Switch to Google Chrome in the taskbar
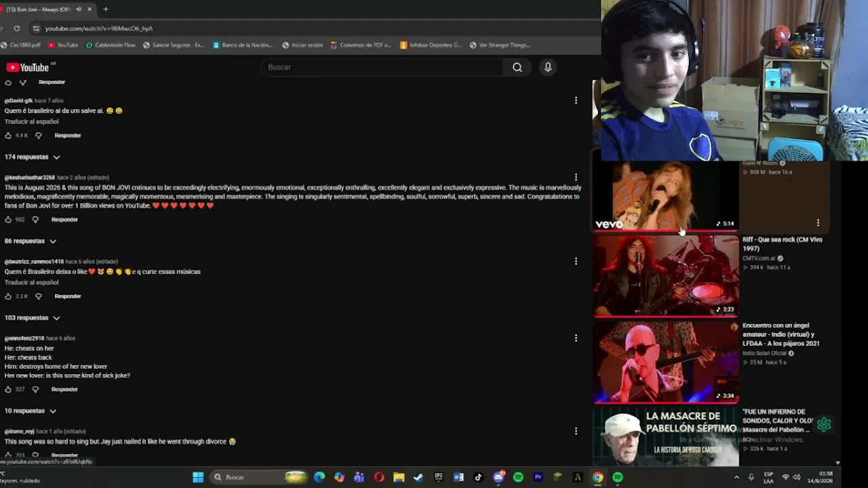This screenshot has width=868, height=488. coord(597,477)
